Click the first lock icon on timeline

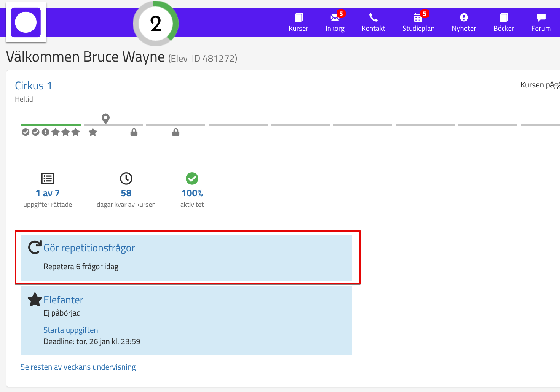pyautogui.click(x=134, y=132)
